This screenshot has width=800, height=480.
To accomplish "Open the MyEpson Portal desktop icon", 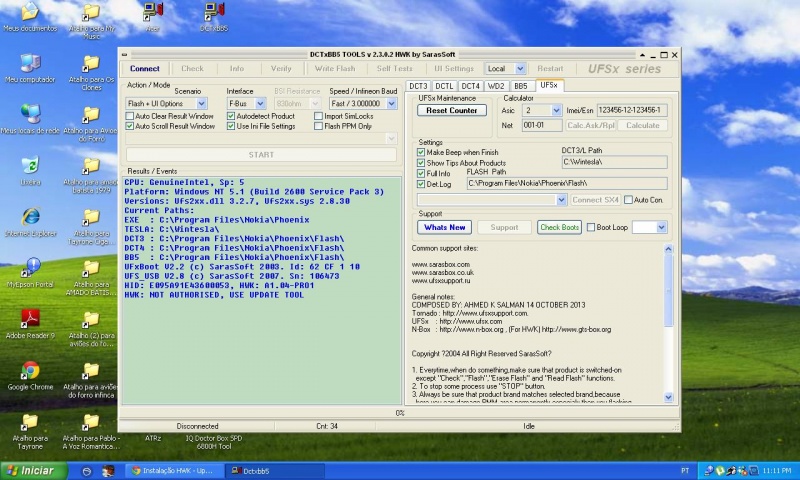I will tap(30, 273).
